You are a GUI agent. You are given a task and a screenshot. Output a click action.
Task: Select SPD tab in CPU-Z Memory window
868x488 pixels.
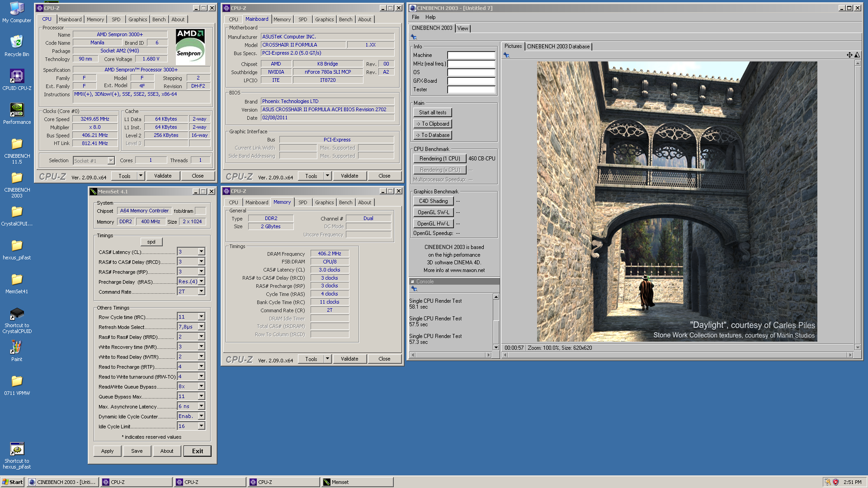(302, 202)
